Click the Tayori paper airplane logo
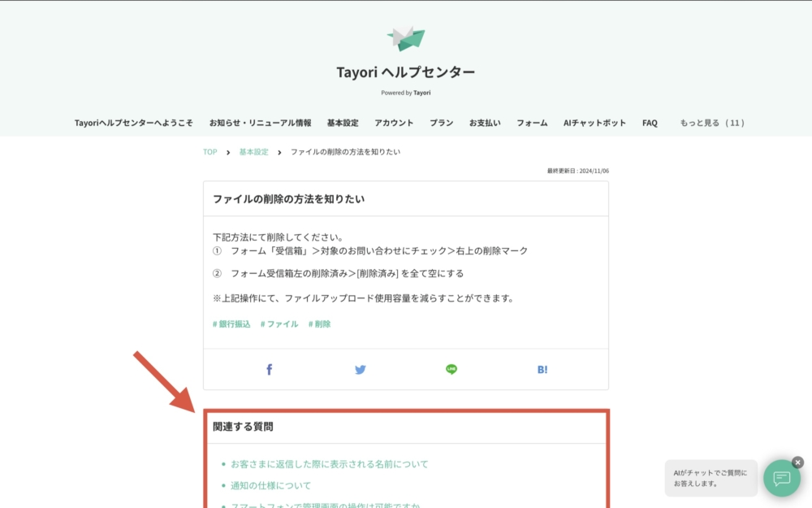Image resolution: width=812 pixels, height=508 pixels. [406, 38]
